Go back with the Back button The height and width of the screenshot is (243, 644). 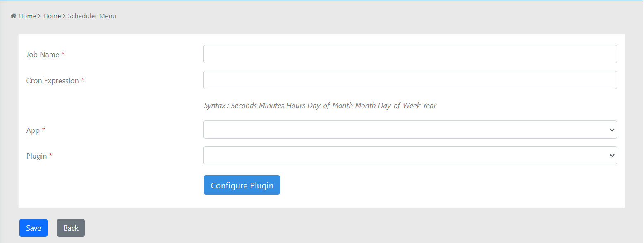[x=71, y=228]
